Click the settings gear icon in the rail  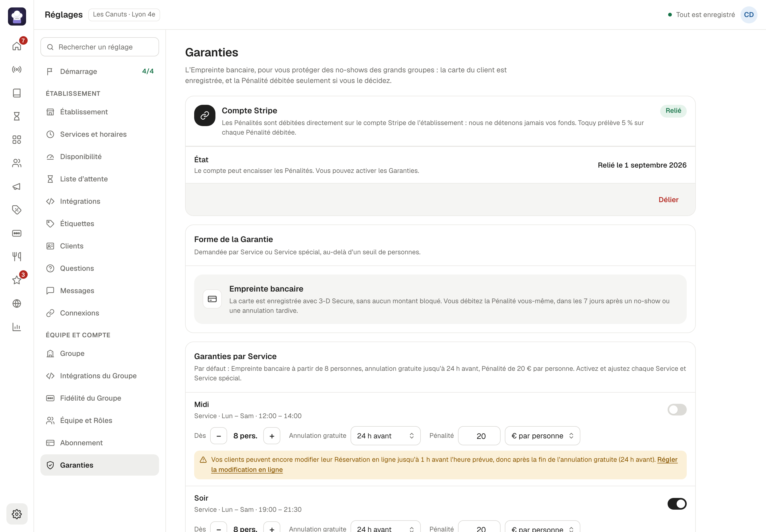point(17,514)
